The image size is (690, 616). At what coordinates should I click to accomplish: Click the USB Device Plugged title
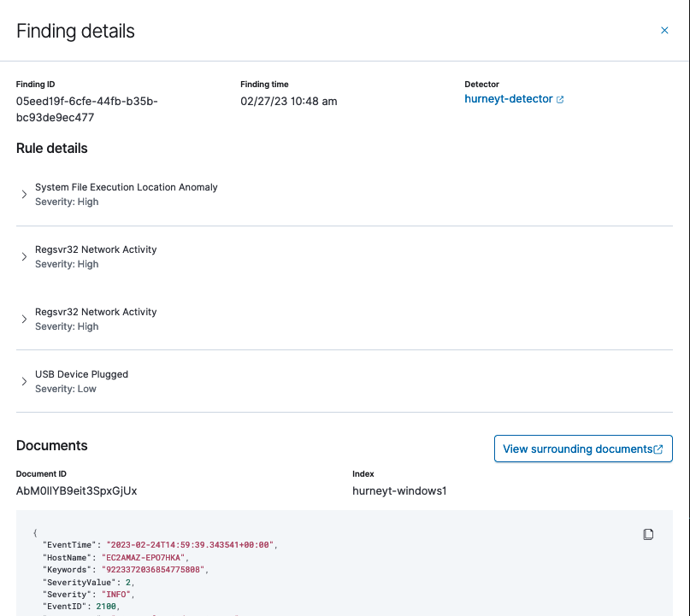pos(81,374)
